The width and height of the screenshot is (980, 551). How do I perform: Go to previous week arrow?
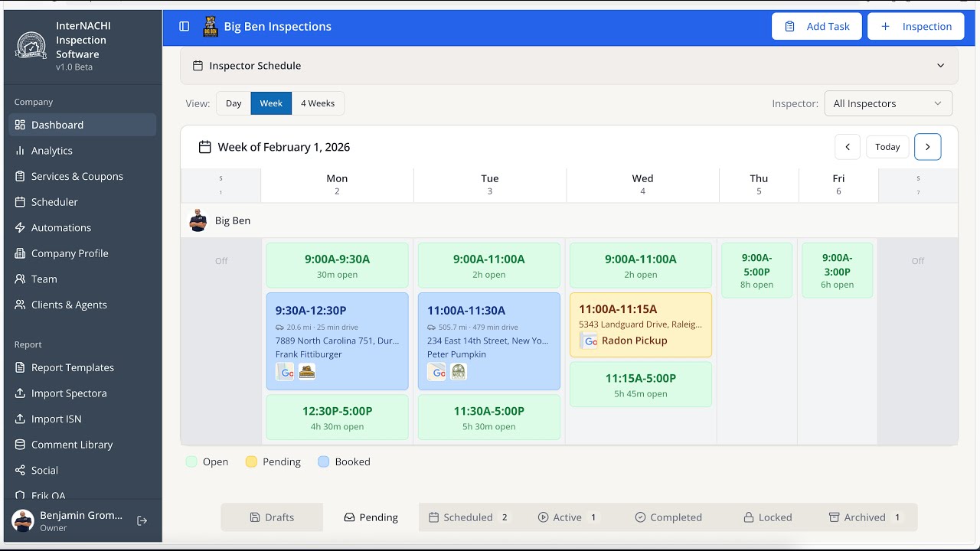pyautogui.click(x=848, y=147)
